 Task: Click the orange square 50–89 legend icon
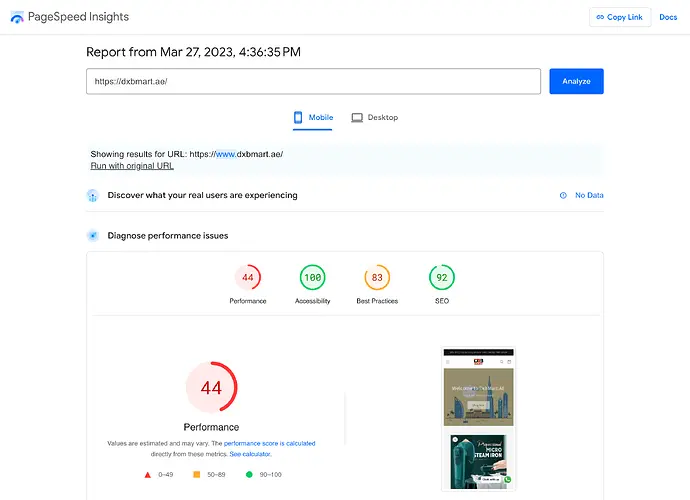click(x=197, y=474)
